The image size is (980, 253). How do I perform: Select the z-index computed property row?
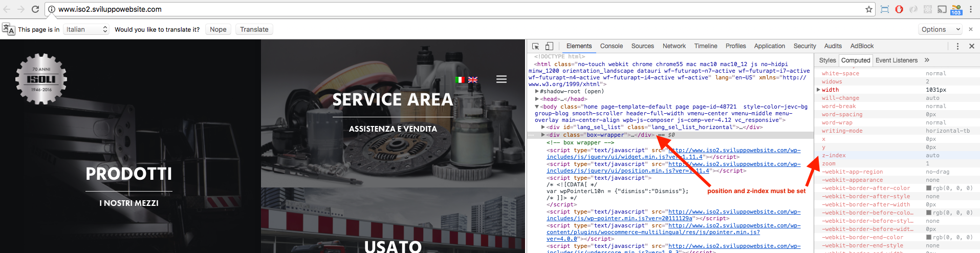click(x=897, y=156)
